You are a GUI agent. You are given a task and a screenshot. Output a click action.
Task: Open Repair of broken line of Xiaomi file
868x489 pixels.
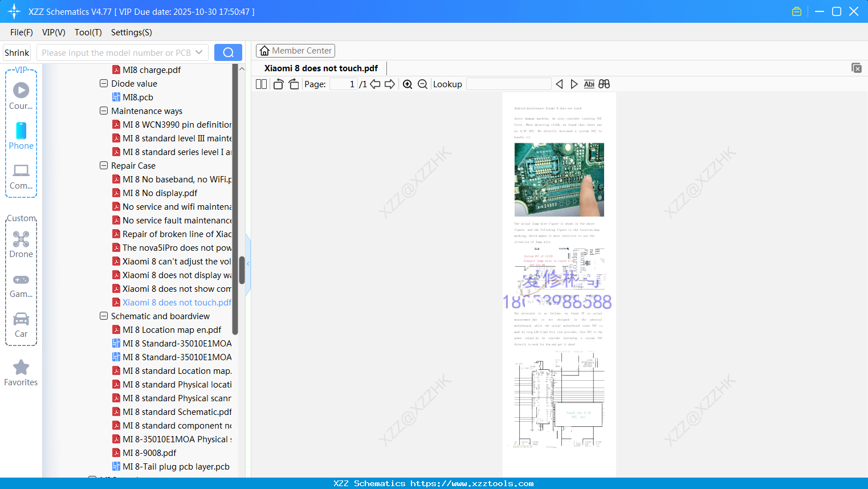point(172,234)
